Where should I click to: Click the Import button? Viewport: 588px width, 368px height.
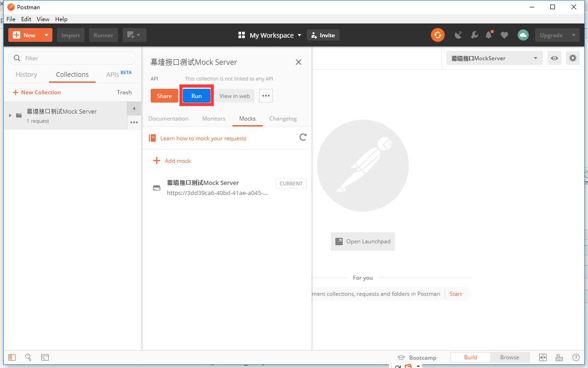click(71, 35)
